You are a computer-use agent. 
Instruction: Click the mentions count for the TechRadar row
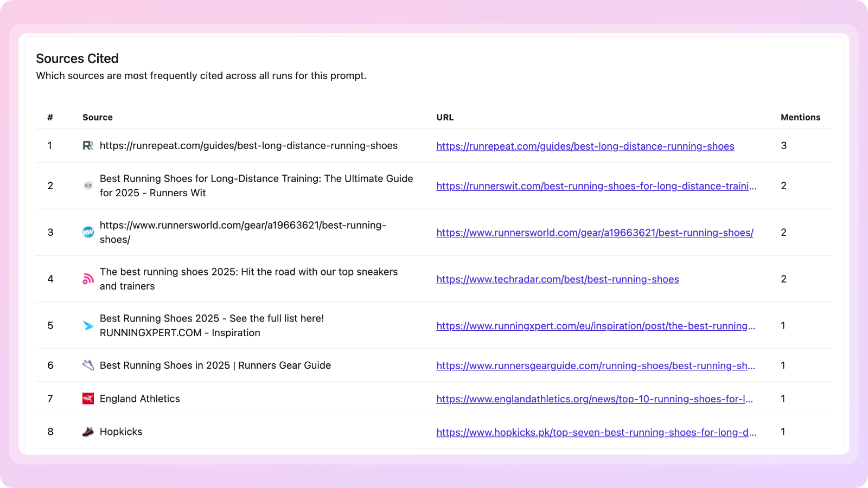(x=783, y=279)
